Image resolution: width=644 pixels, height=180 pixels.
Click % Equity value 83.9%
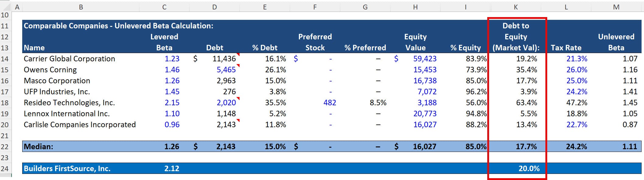(x=476, y=59)
